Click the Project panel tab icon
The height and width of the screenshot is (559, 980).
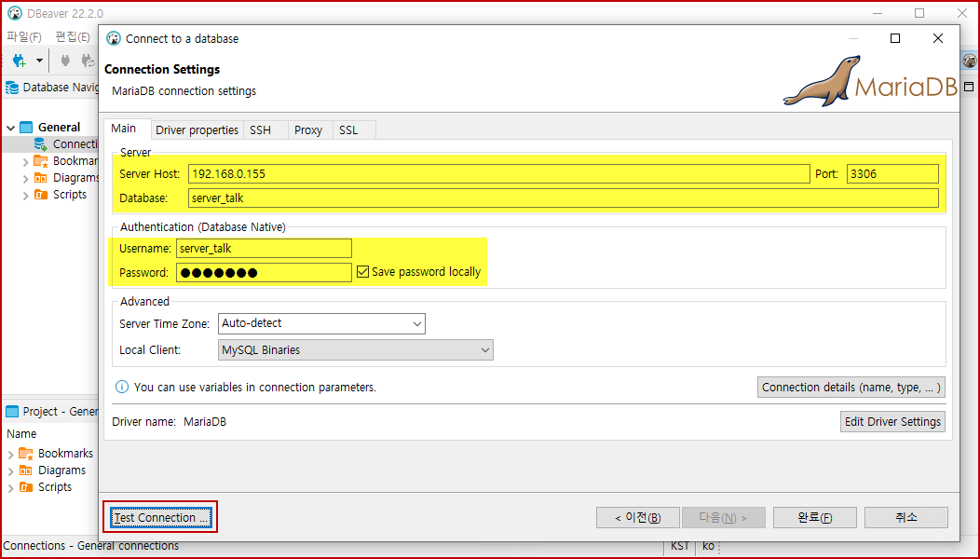pyautogui.click(x=12, y=412)
